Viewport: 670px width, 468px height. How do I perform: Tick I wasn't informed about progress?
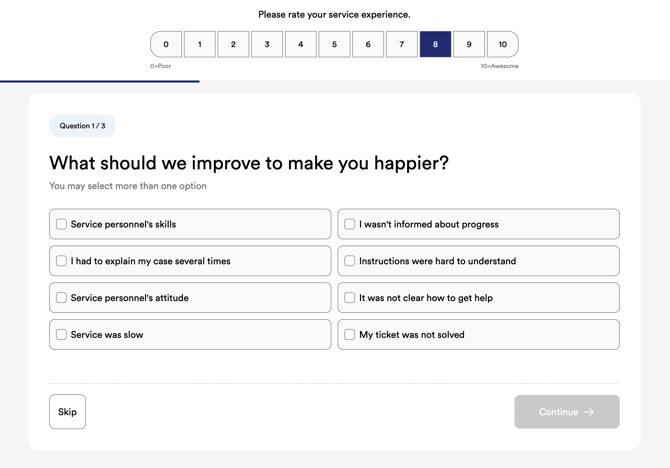click(x=350, y=224)
